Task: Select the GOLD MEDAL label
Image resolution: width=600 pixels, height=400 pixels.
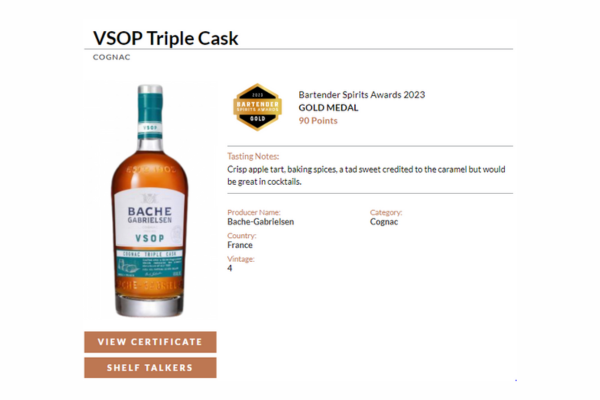Action: click(328, 108)
